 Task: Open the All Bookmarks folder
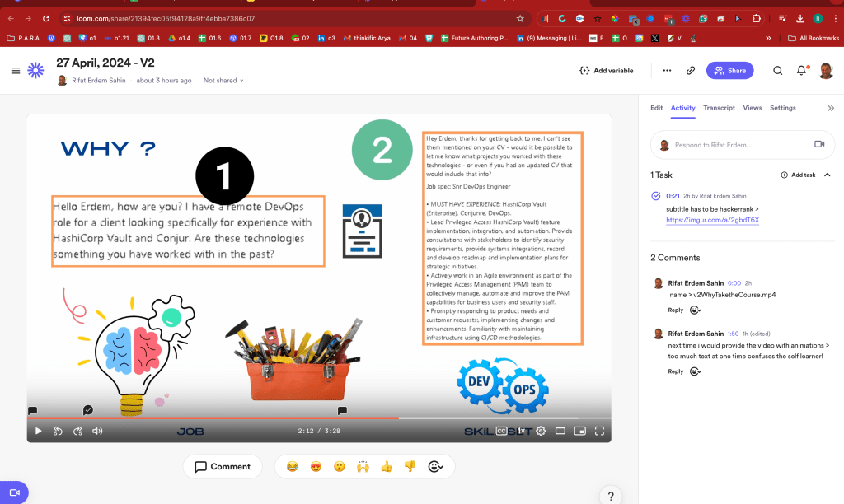tap(813, 38)
